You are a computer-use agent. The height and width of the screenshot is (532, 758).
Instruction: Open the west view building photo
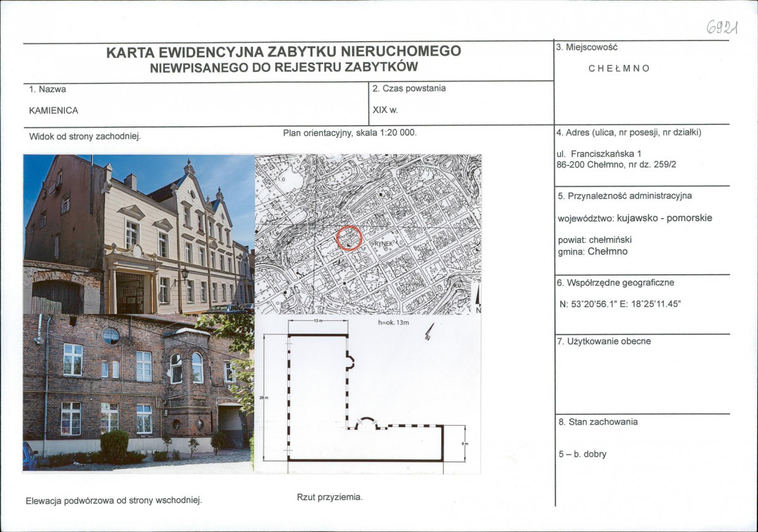pos(138,234)
